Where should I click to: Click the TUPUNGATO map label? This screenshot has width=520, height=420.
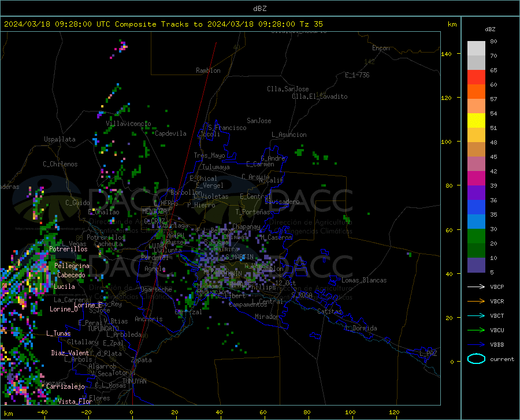103,329
